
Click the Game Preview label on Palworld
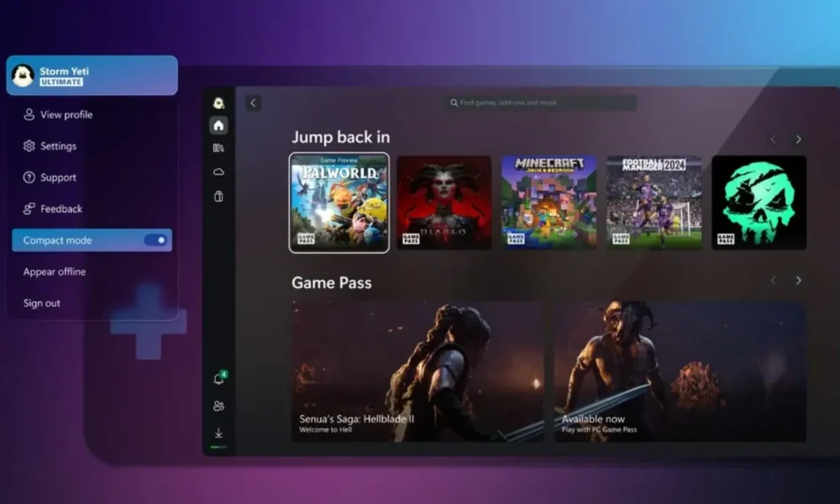coord(339,160)
